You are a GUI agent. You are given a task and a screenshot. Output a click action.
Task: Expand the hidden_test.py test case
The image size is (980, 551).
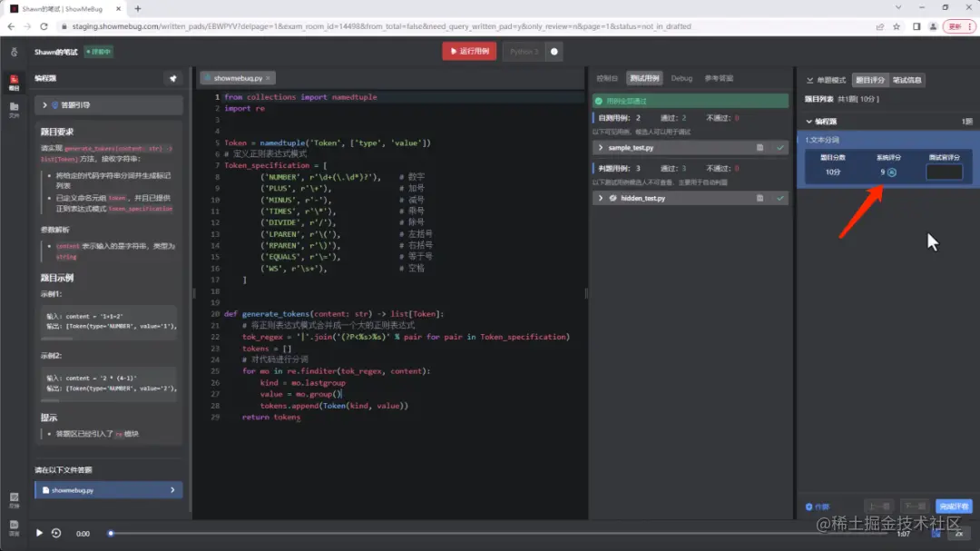(601, 198)
